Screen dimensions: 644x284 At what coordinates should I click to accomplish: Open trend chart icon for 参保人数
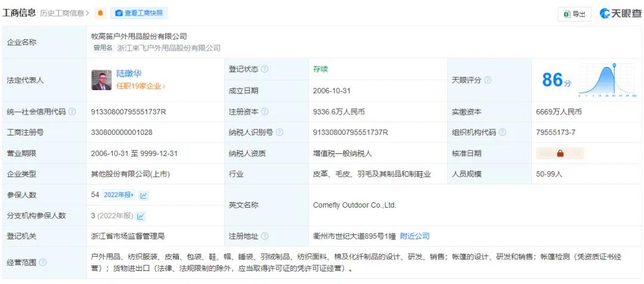click(144, 195)
